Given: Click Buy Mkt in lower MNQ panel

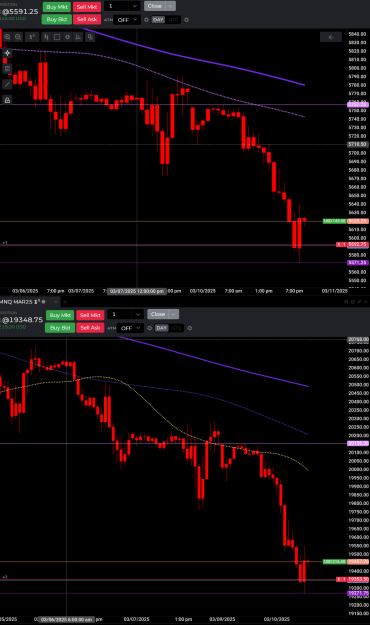Looking at the screenshot, I should tap(60, 315).
